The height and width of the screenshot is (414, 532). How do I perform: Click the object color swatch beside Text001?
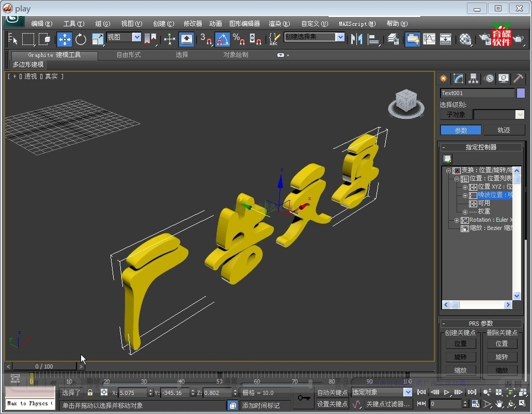[x=521, y=93]
